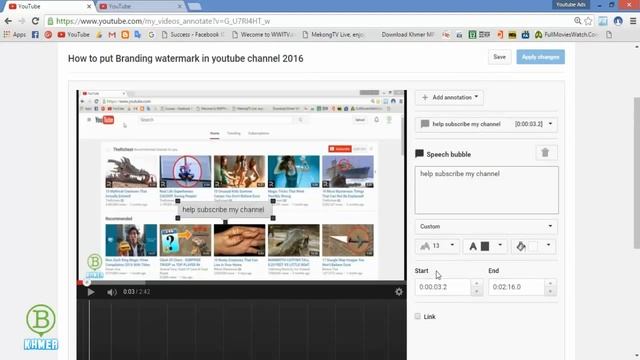Image resolution: width=640 pixels, height=360 pixels.
Task: Click the browser forward arrow
Action: [x=22, y=21]
